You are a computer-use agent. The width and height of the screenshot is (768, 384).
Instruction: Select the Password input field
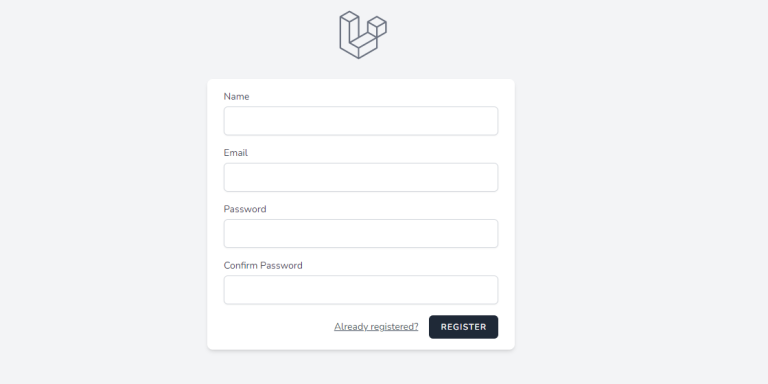pyautogui.click(x=361, y=234)
